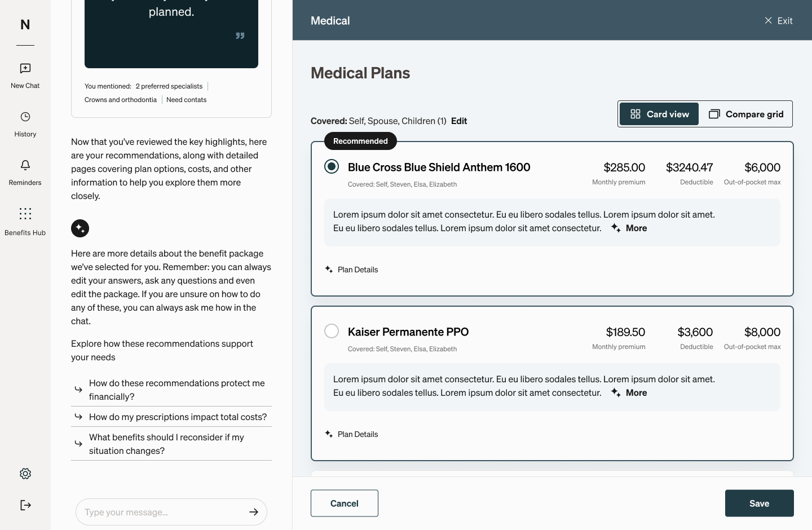The width and height of the screenshot is (812, 530).
Task: Click the AI sparkle avatar in chat
Action: tap(80, 228)
